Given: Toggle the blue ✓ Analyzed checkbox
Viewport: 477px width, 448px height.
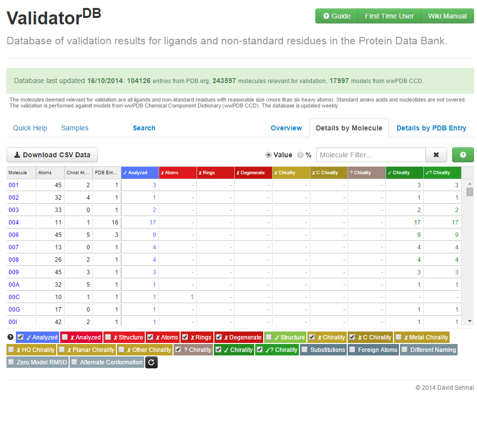Looking at the screenshot, I should point(20,337).
